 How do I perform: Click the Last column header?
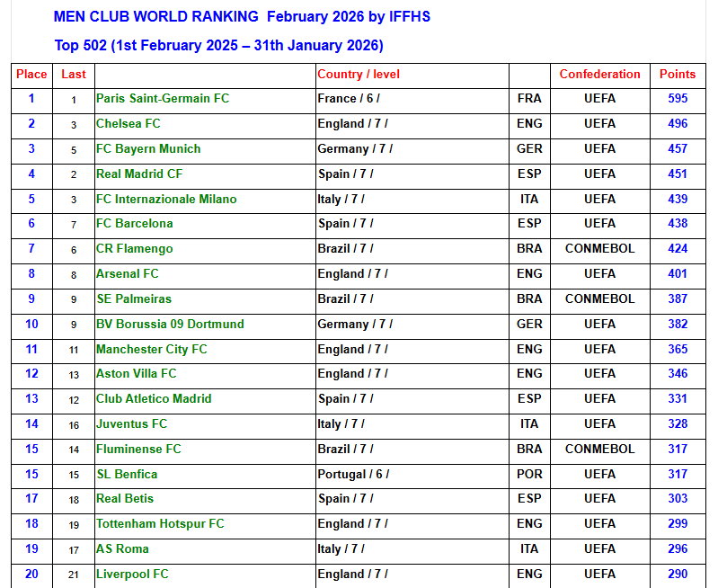pyautogui.click(x=74, y=75)
